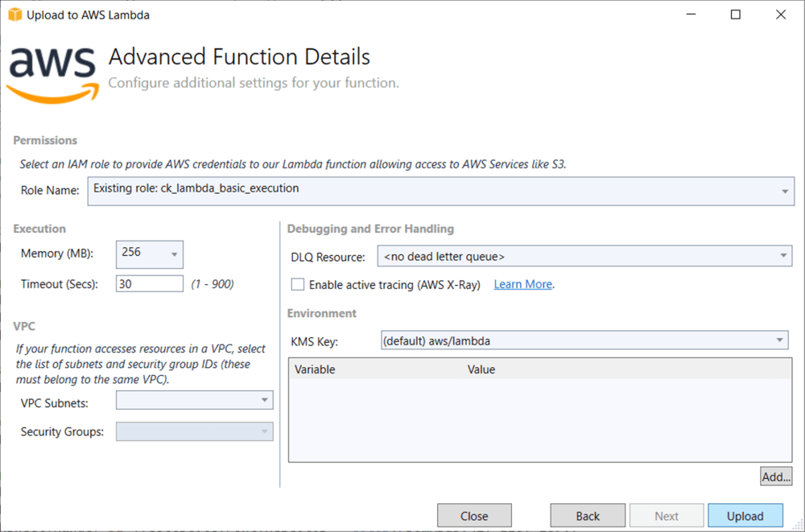Screen dimensions: 805x532
Task: Click Add... to add environment variable
Action: [x=776, y=476]
